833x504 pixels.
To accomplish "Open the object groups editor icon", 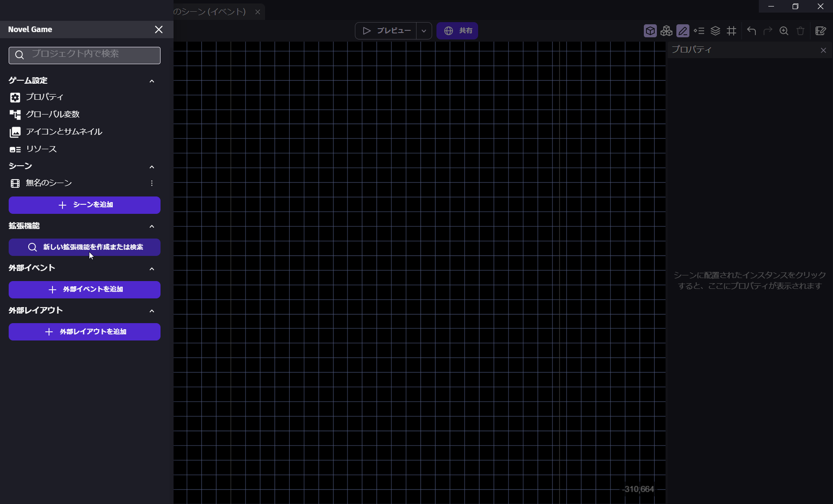I will [666, 31].
